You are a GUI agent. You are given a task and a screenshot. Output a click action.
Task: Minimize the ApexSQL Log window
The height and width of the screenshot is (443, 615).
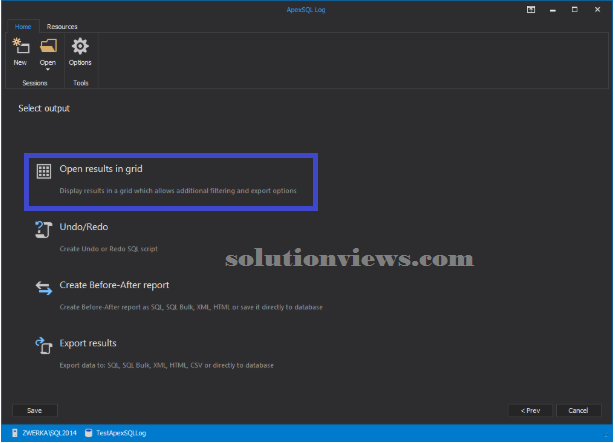(x=553, y=10)
